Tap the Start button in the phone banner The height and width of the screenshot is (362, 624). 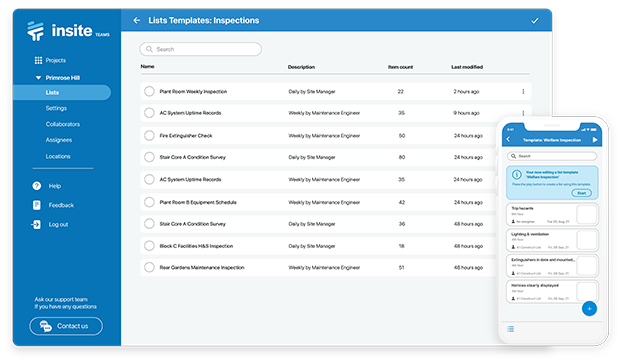[x=581, y=193]
